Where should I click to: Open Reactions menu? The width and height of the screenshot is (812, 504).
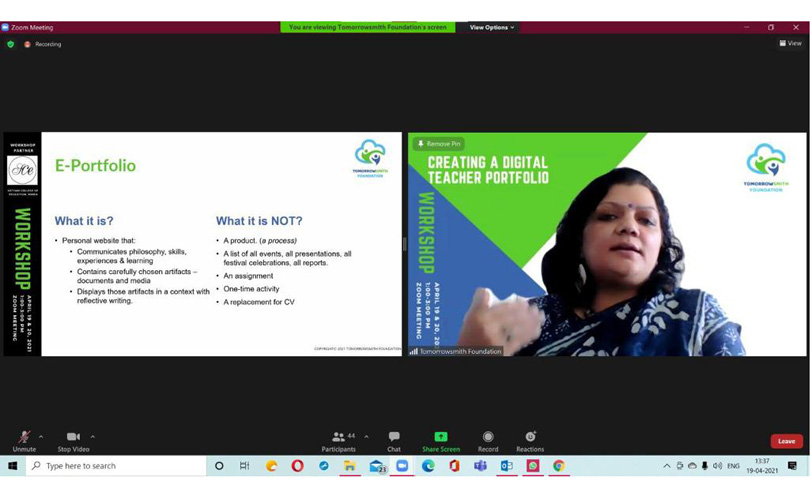point(530,441)
